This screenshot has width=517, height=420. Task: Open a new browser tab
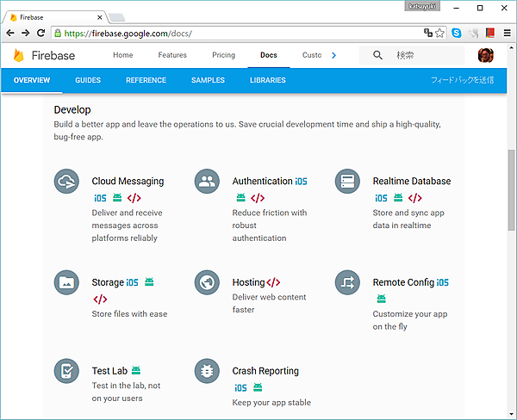click(x=116, y=17)
